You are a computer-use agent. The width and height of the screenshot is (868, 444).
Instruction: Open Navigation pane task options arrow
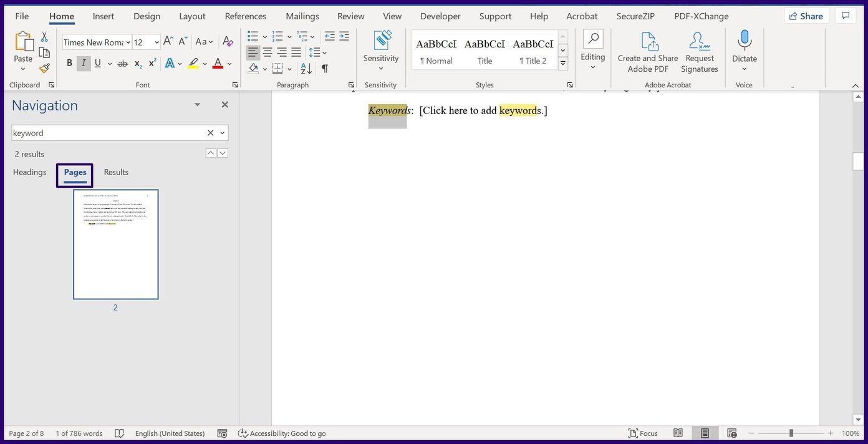(x=197, y=105)
